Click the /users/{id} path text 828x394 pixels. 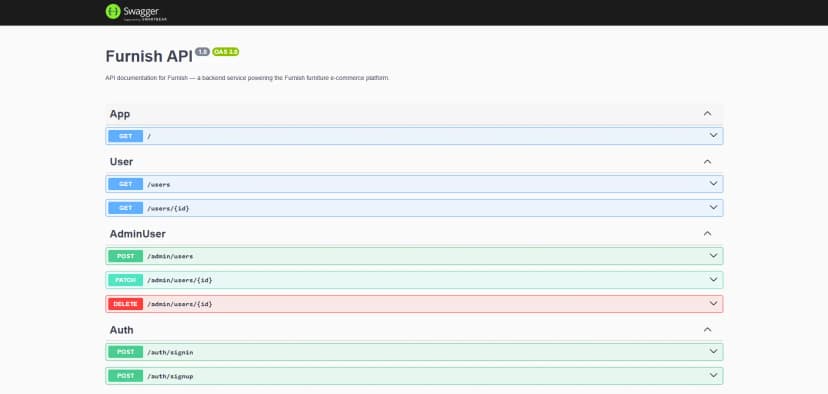point(168,209)
